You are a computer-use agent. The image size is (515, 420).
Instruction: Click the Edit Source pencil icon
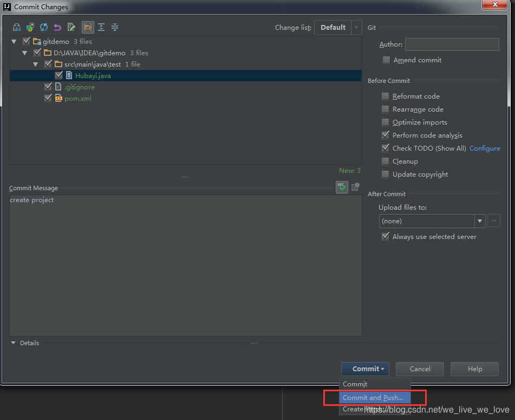tap(71, 27)
